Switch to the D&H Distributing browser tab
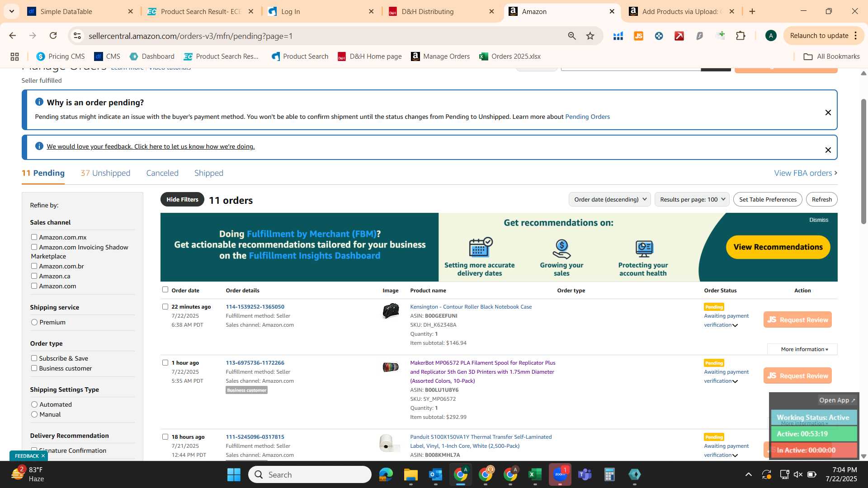The width and height of the screenshot is (868, 488). click(x=442, y=11)
